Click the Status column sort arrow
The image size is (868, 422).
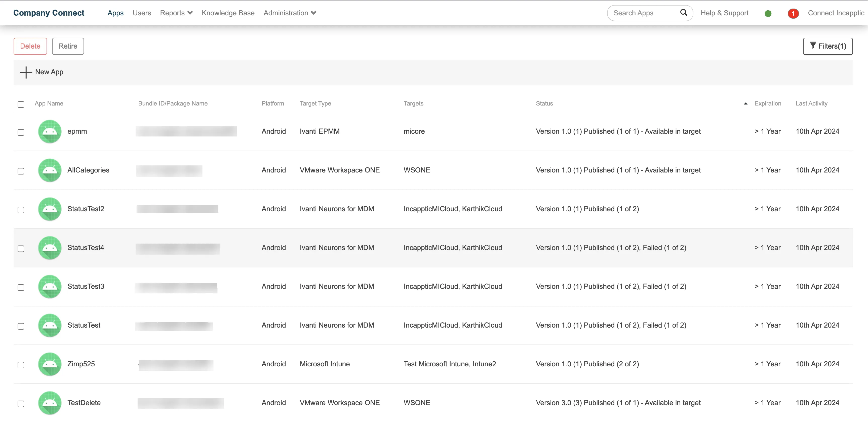click(x=745, y=104)
